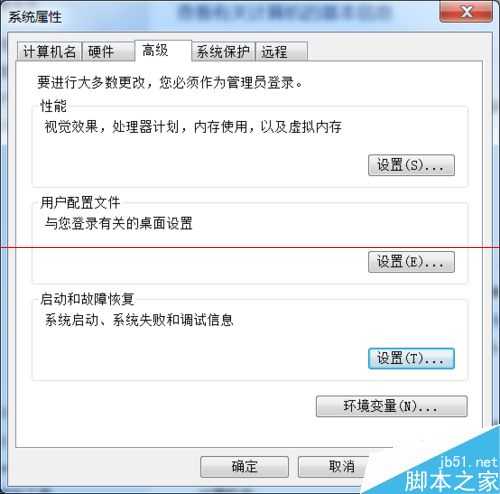The width and height of the screenshot is (500, 494).
Task: Open startup and recovery 设置(T) button
Action: click(x=411, y=359)
